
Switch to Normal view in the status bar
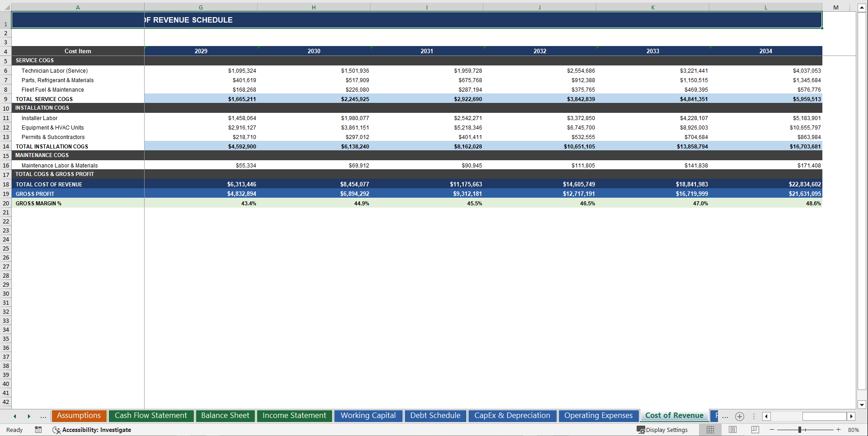click(x=710, y=430)
